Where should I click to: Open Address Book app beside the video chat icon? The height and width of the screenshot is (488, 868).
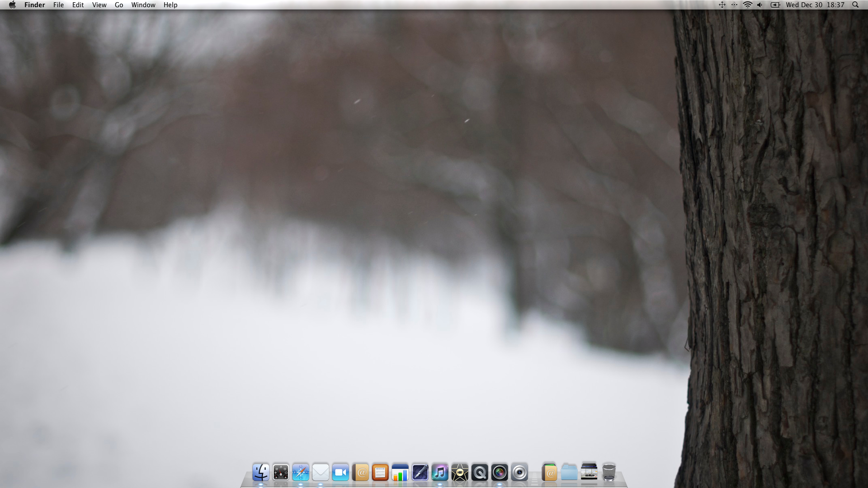[x=360, y=473]
